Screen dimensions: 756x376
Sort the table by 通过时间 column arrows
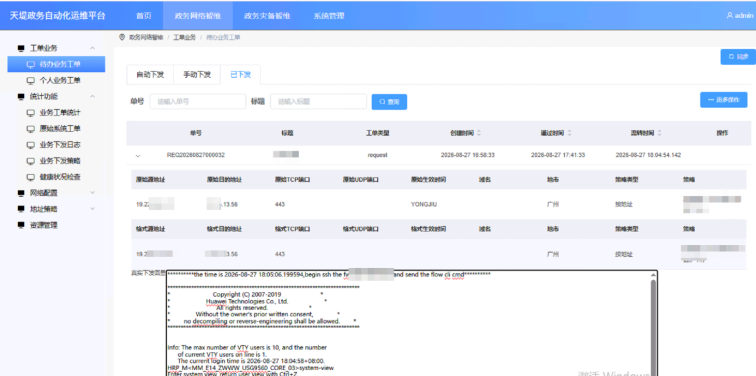pos(569,133)
